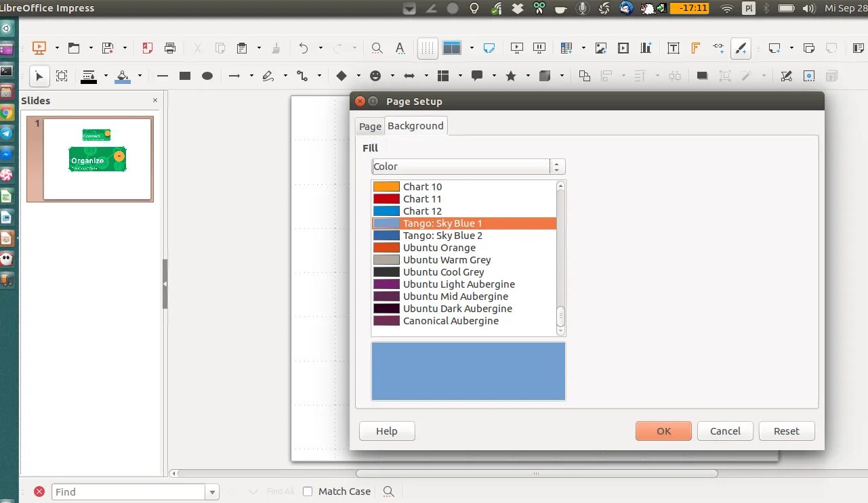This screenshot has width=868, height=503.
Task: Click the slide 1 thumbnail in Slides panel
Action: click(x=90, y=158)
